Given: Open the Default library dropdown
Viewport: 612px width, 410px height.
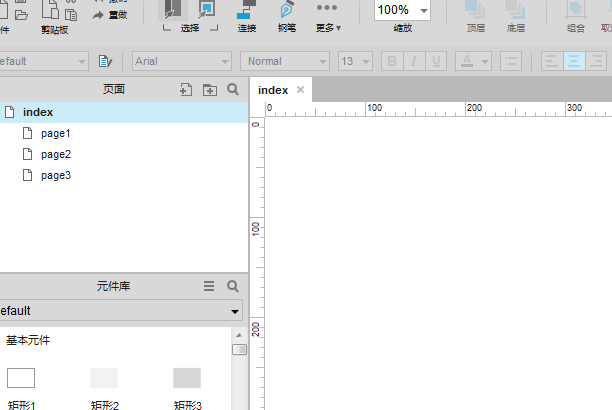Looking at the screenshot, I should (121, 311).
